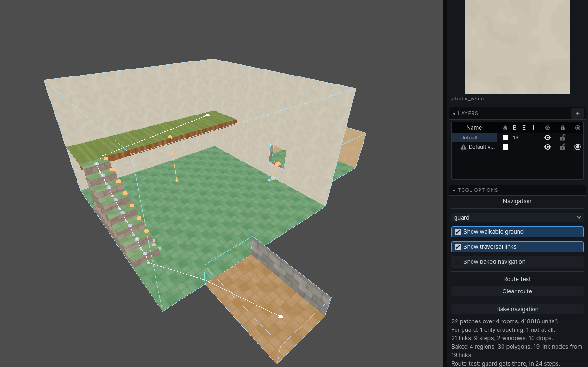This screenshot has height=367, width=588.
Task: Click the I column header
Action: [x=534, y=128]
